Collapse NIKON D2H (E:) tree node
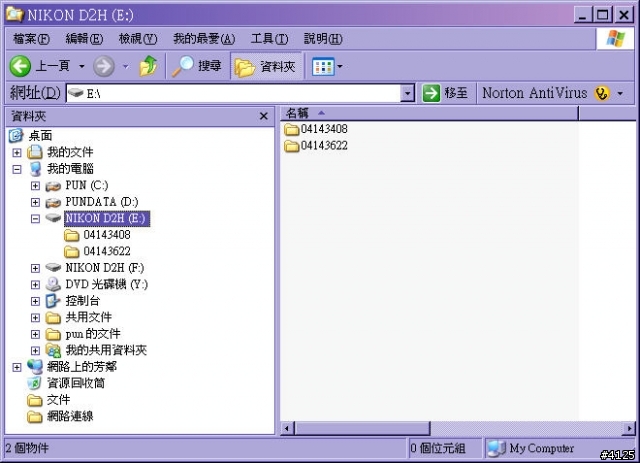The height and width of the screenshot is (463, 640). (x=36, y=219)
